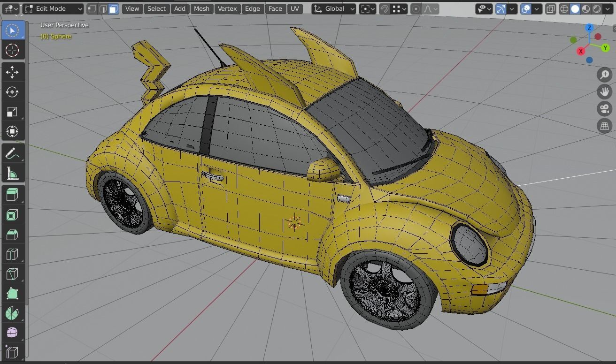Viewport: 616px width, 364px height.
Task: Open the Edit Mode selector dropdown
Action: click(x=53, y=8)
